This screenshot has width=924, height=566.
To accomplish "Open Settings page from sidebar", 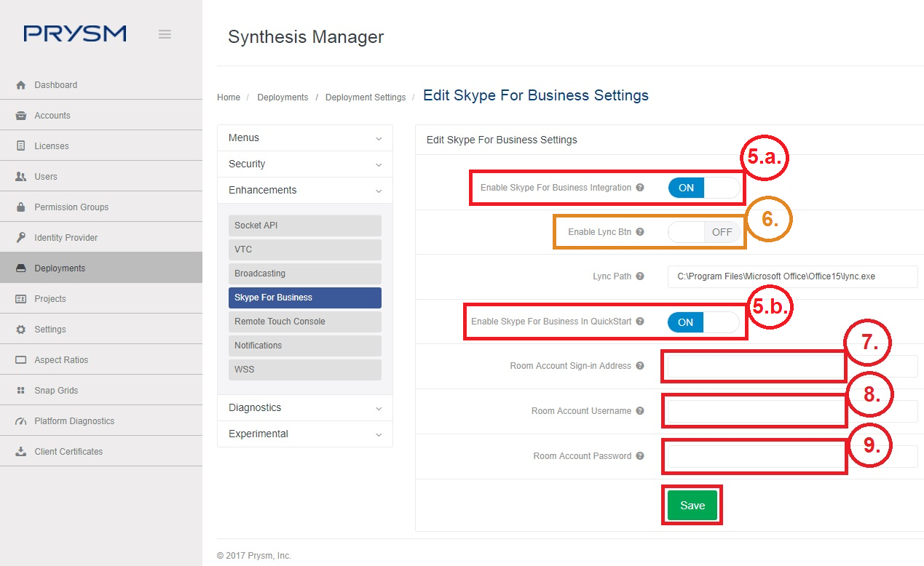I will point(101,330).
